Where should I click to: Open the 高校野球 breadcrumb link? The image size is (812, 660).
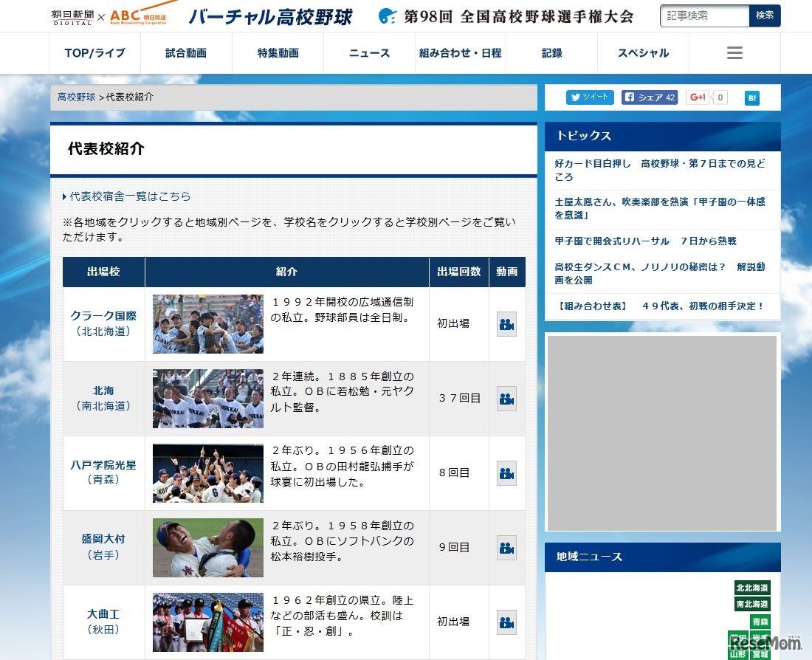76,97
